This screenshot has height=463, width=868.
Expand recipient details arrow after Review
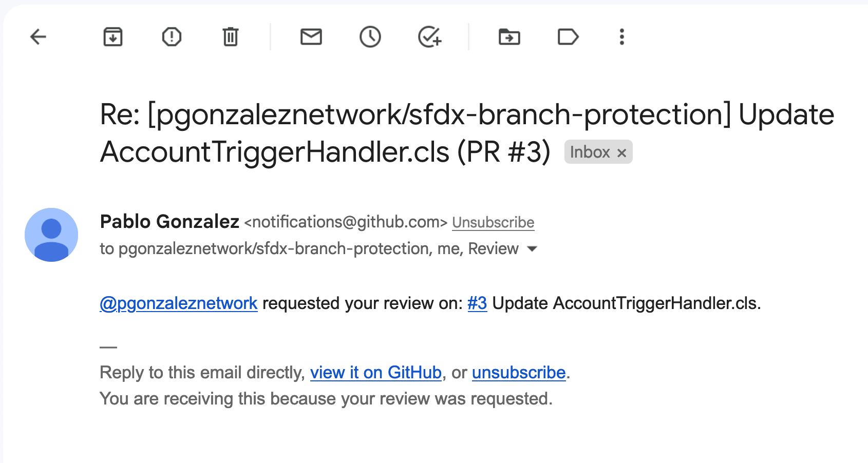532,249
